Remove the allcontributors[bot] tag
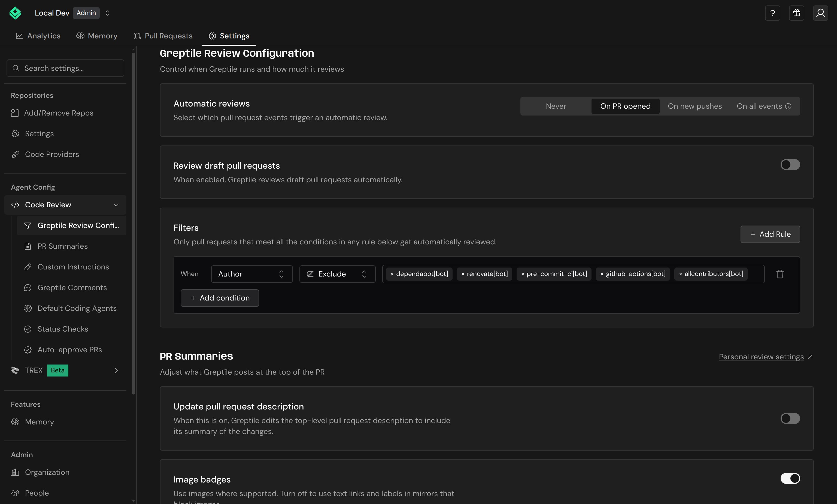This screenshot has width=837, height=504. [680, 274]
